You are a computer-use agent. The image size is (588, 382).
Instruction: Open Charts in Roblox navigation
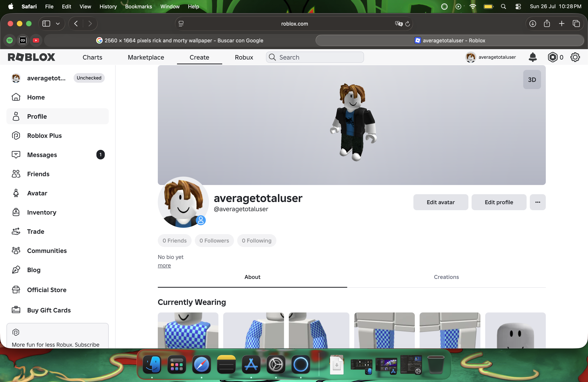(x=92, y=57)
